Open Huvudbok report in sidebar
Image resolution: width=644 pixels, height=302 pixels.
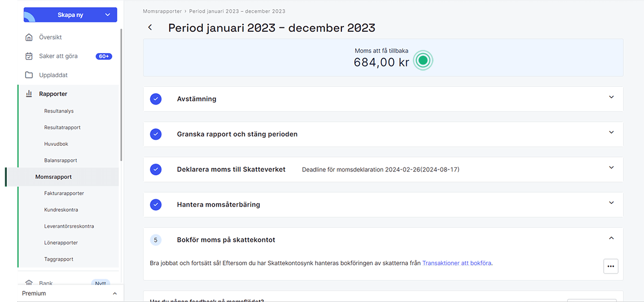(56, 144)
